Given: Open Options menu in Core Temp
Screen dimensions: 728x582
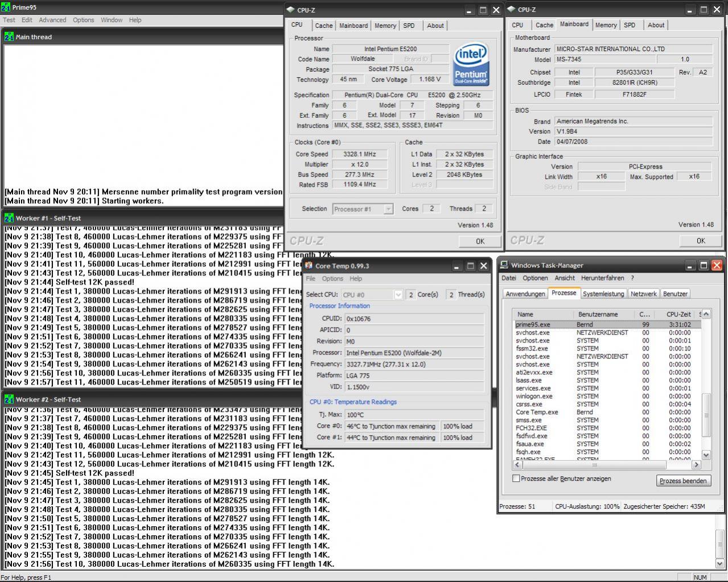Looking at the screenshot, I should [332, 279].
